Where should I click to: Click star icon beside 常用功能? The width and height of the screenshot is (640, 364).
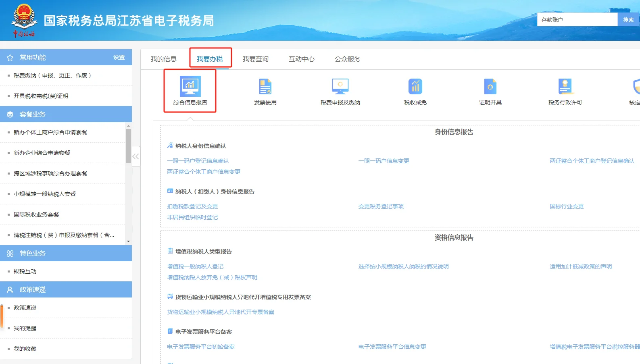click(10, 58)
